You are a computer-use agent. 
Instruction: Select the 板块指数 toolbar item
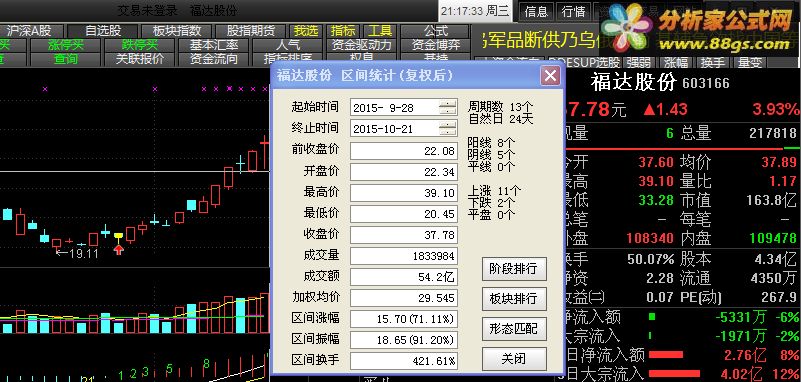tap(177, 31)
